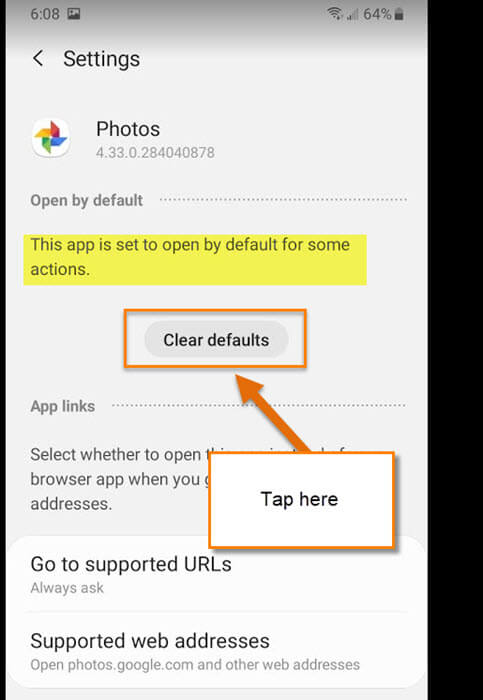The width and height of the screenshot is (483, 700).
Task: Tap the battery icon in status bar
Action: [x=400, y=14]
